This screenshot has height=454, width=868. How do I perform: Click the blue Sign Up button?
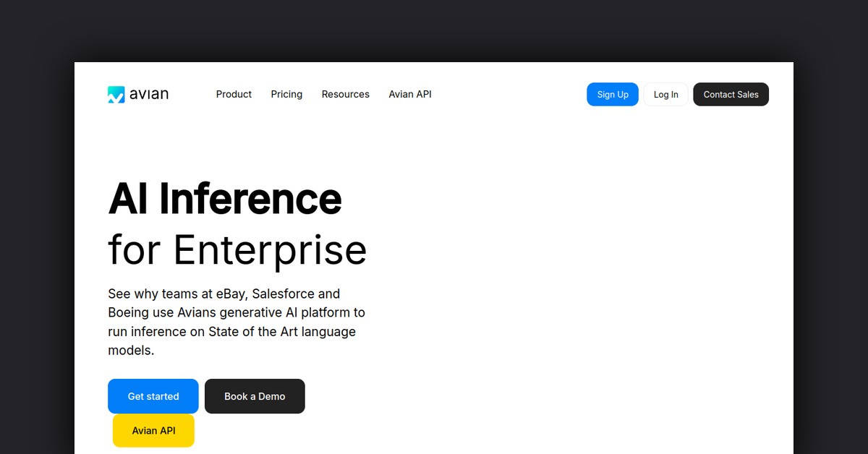[x=612, y=95]
